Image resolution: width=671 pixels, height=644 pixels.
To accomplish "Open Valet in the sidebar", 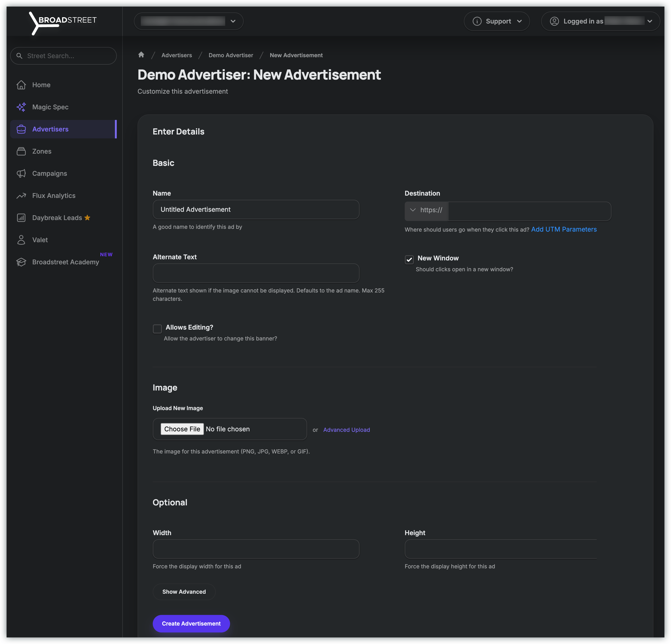I will (x=63, y=240).
